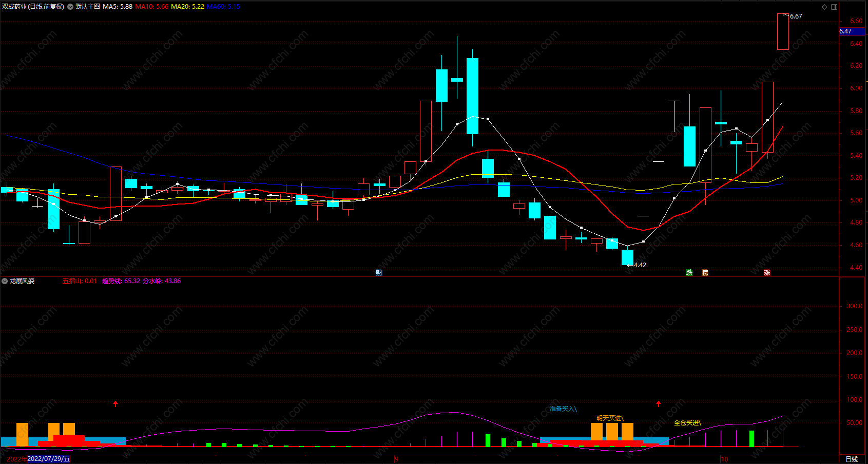Click the 6.60 price axis label
The image size is (868, 464).
click(856, 21)
